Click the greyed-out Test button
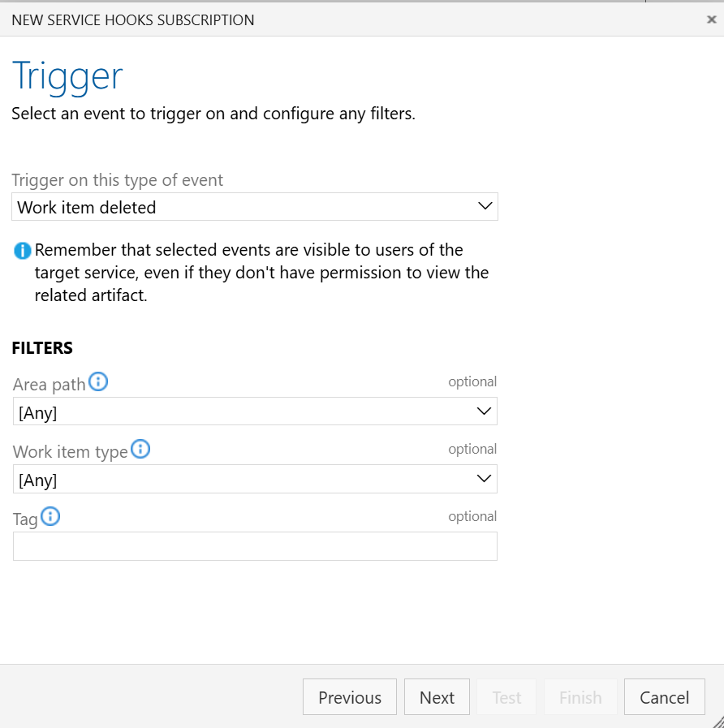This screenshot has width=724, height=728. point(506,697)
